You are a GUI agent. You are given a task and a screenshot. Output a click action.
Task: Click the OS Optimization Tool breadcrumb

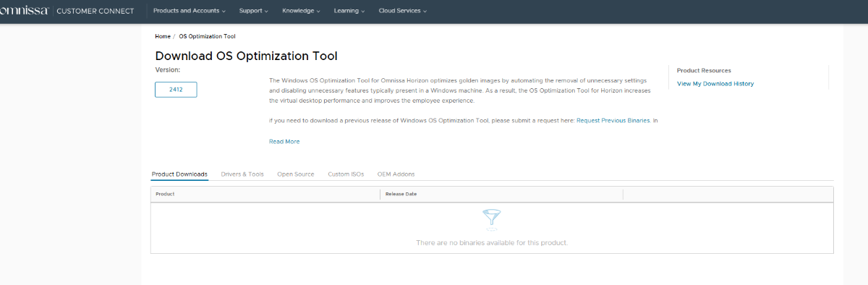(207, 36)
